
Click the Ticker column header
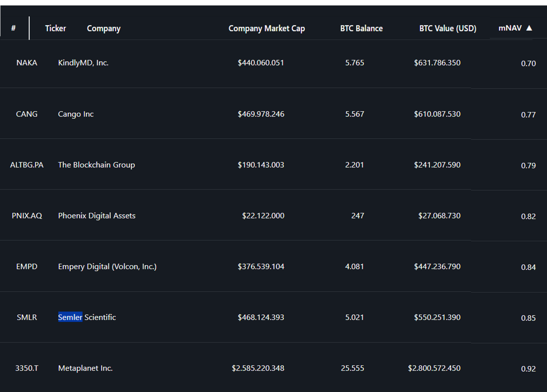56,28
